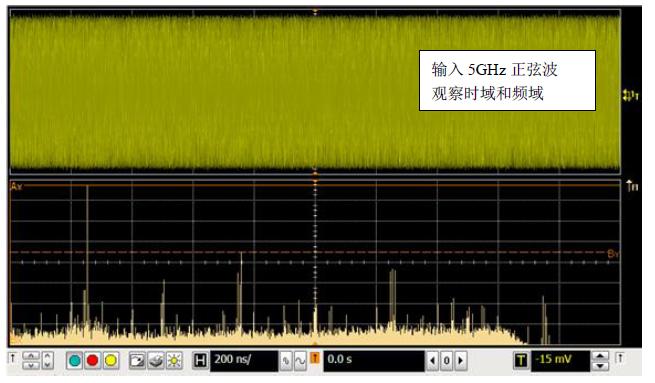Click the red circle stop button
Screen dimensions: 655x383
coord(92,360)
